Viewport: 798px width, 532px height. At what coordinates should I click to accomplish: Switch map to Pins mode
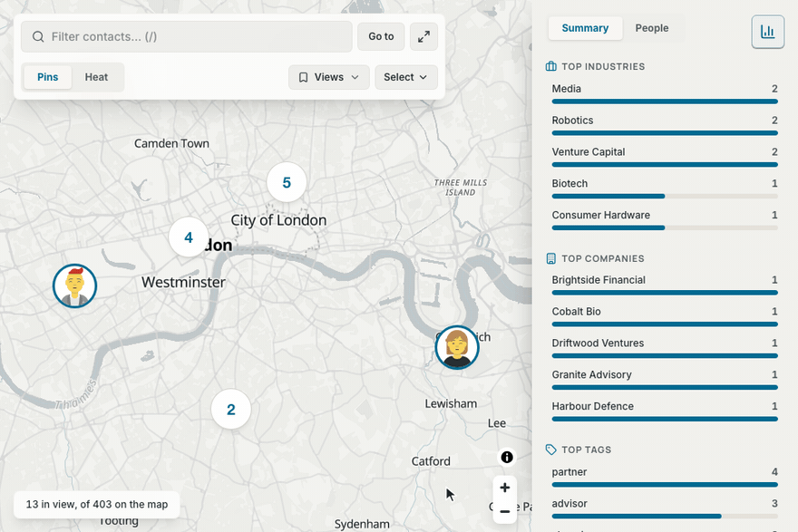click(48, 77)
